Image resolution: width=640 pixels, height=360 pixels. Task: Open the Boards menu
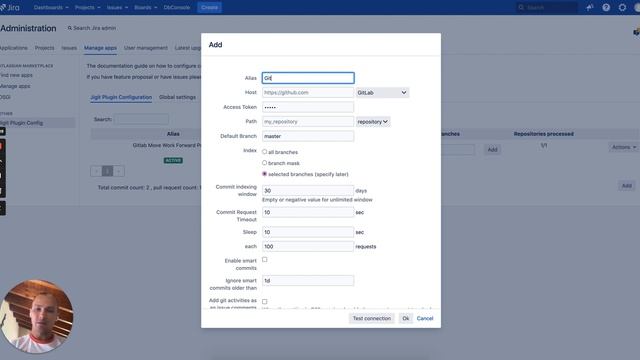point(145,7)
